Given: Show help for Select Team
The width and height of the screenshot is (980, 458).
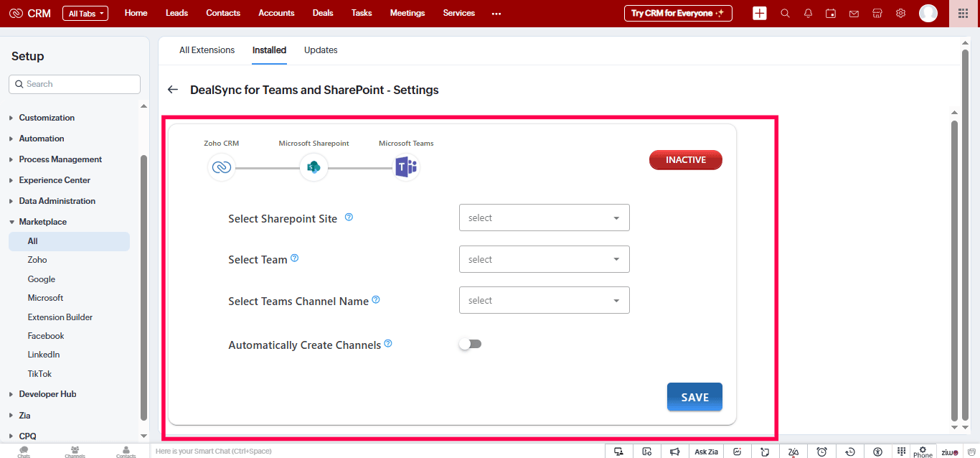Looking at the screenshot, I should [294, 258].
